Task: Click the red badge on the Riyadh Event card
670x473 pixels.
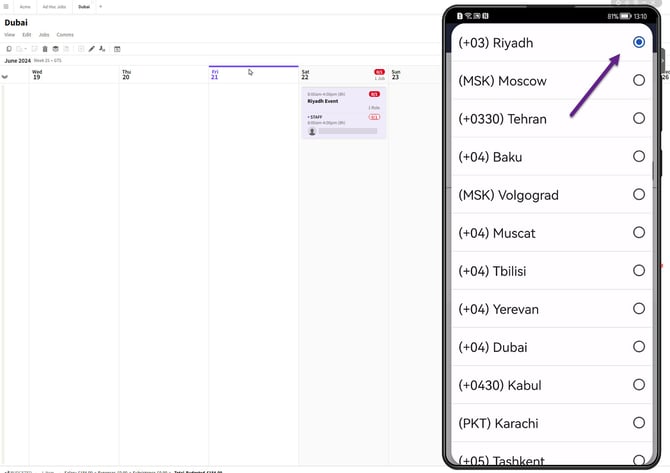Action: coord(374,94)
